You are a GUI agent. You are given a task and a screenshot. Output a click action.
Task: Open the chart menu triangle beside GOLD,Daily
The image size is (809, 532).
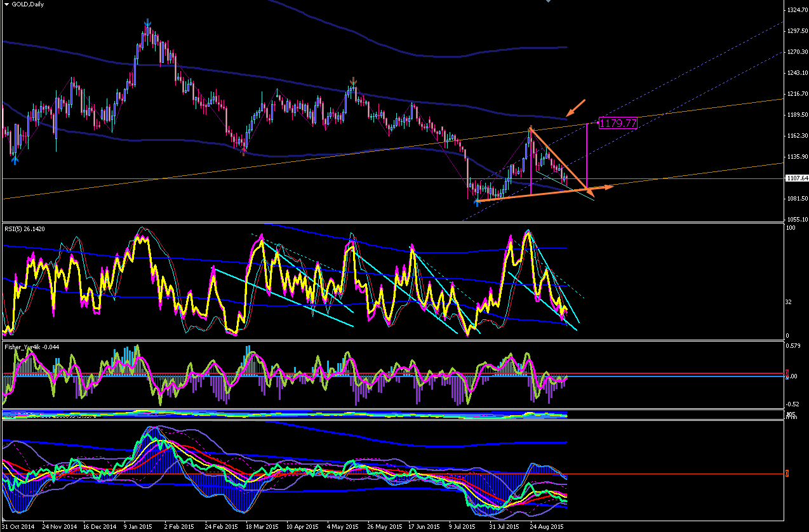click(x=6, y=4)
